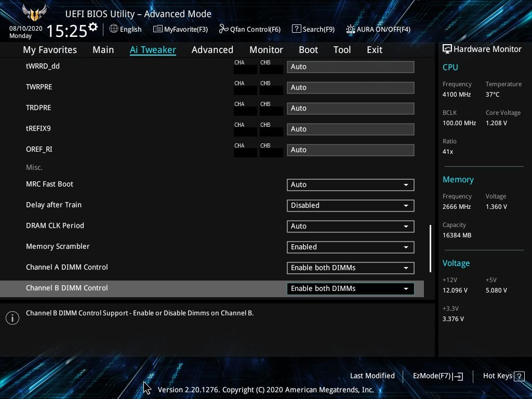Click the Channel B DIMM Control label
The width and height of the screenshot is (532, 399).
(x=67, y=288)
